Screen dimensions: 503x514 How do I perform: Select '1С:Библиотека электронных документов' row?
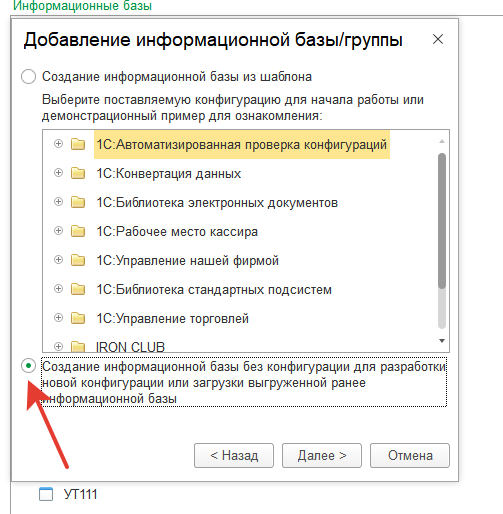point(217,203)
